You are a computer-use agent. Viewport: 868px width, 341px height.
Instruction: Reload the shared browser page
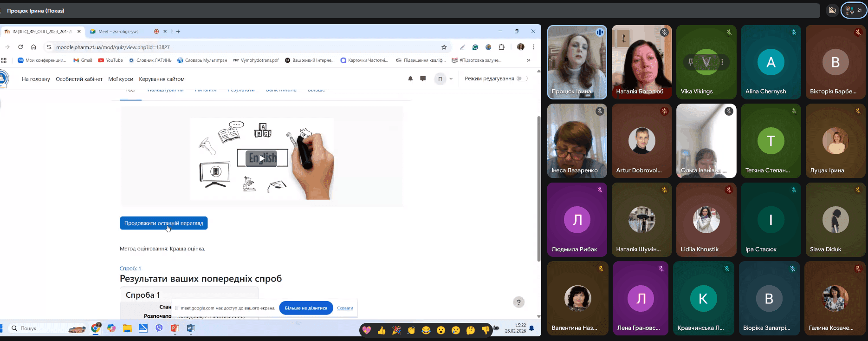pyautogui.click(x=20, y=47)
